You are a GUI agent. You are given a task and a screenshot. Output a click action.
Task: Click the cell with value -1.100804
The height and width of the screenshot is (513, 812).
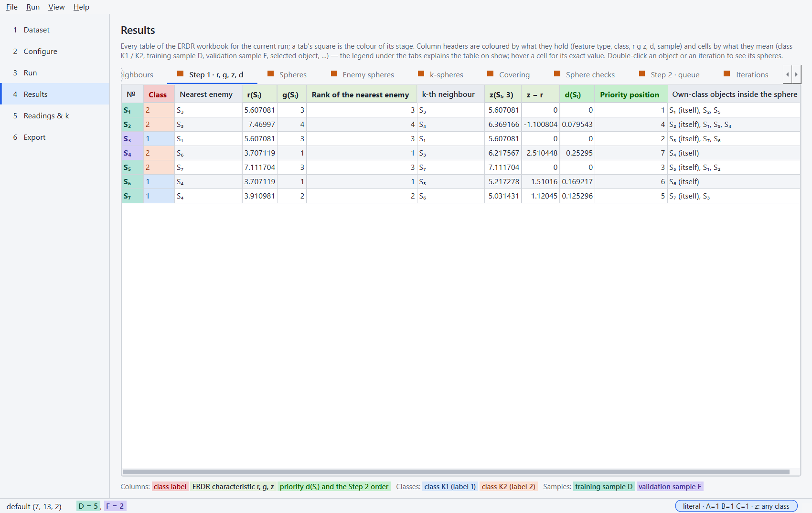tap(540, 125)
